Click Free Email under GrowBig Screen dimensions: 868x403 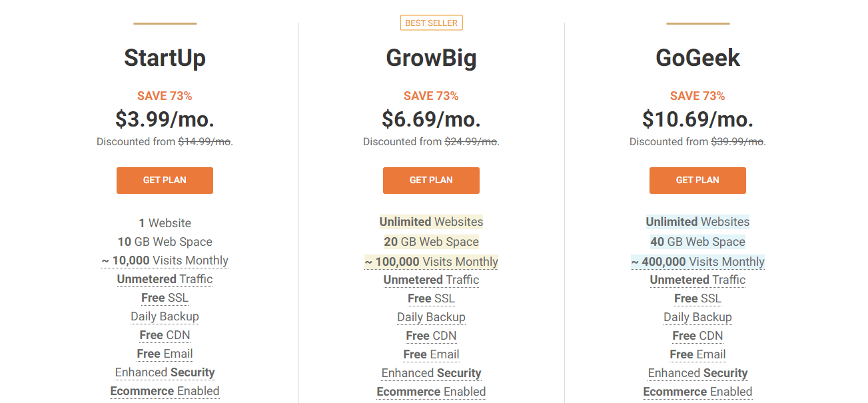pos(431,354)
